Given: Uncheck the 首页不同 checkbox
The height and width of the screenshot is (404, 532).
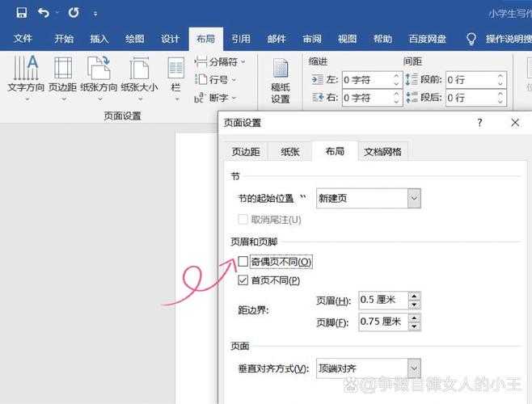Looking at the screenshot, I should pyautogui.click(x=243, y=280).
